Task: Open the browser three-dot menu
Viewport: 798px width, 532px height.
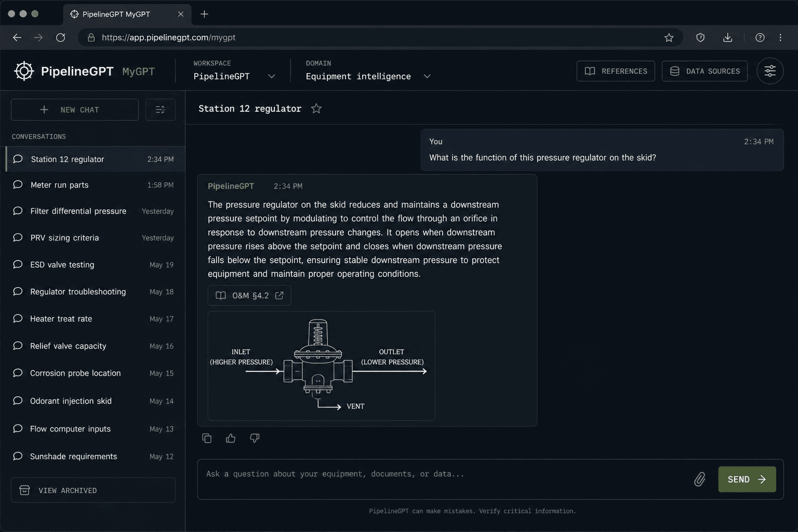Action: pyautogui.click(x=780, y=37)
